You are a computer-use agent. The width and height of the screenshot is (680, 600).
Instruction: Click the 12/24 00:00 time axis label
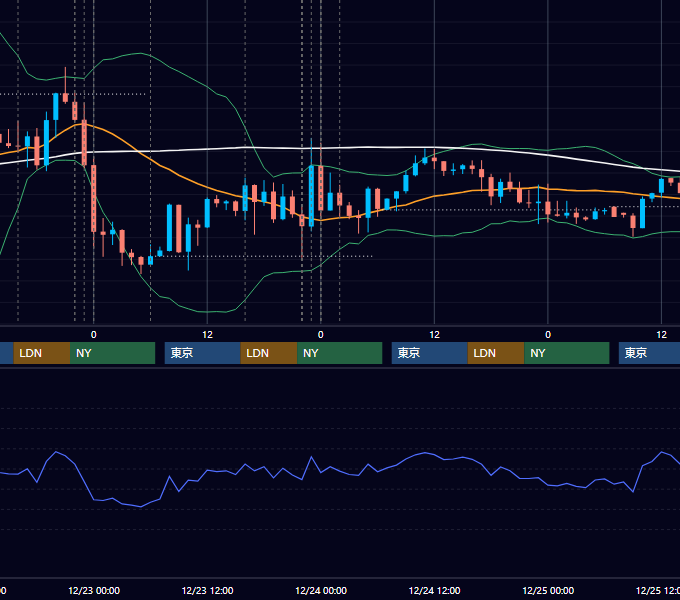coord(321,590)
